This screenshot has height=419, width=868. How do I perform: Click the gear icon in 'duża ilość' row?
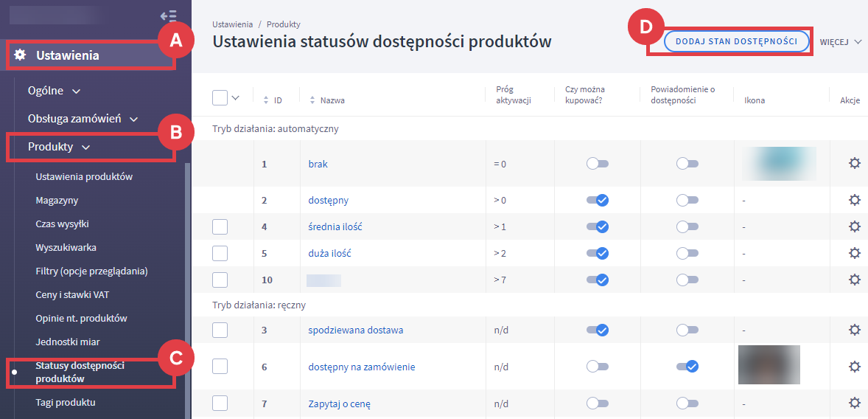point(854,253)
